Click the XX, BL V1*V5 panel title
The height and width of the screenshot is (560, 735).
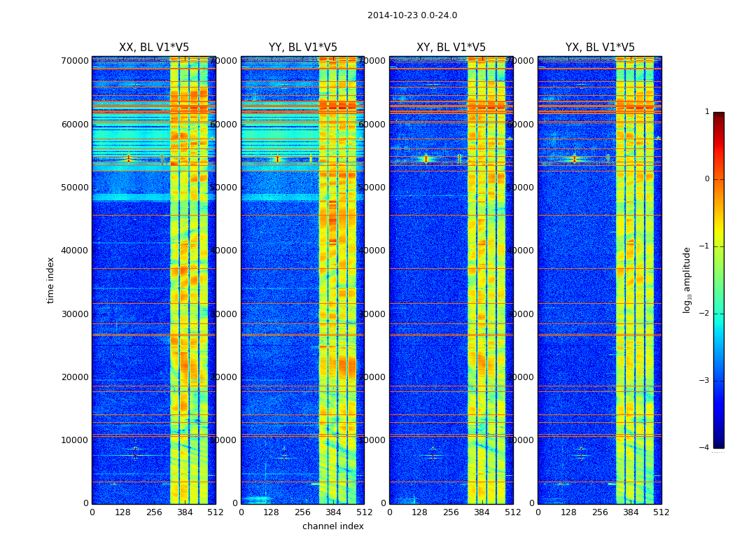154,48
